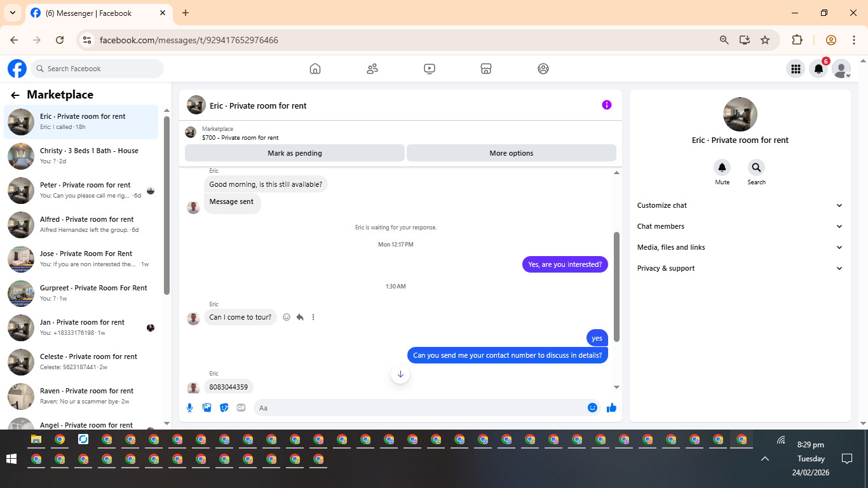Open the Facebook menu grid icon
The image size is (868, 488).
[x=796, y=69]
